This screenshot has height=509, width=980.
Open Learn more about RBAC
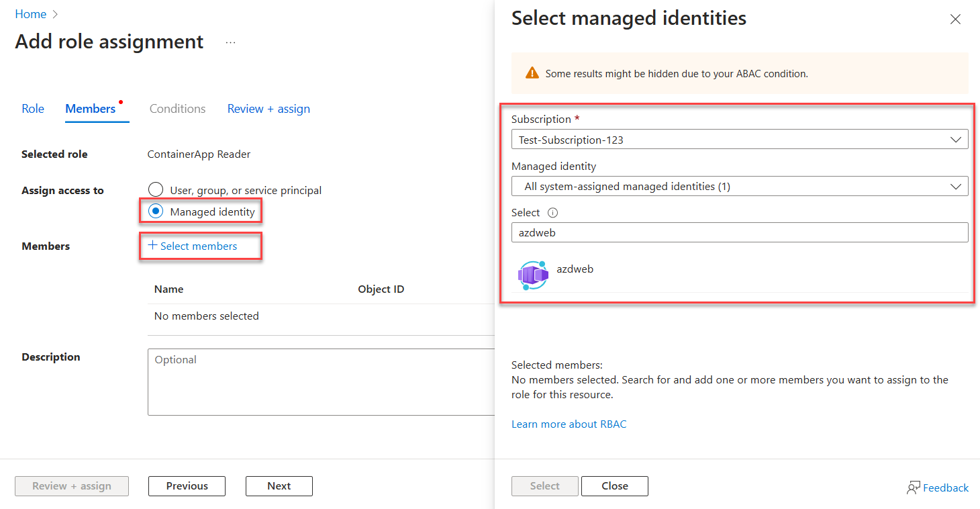point(569,424)
